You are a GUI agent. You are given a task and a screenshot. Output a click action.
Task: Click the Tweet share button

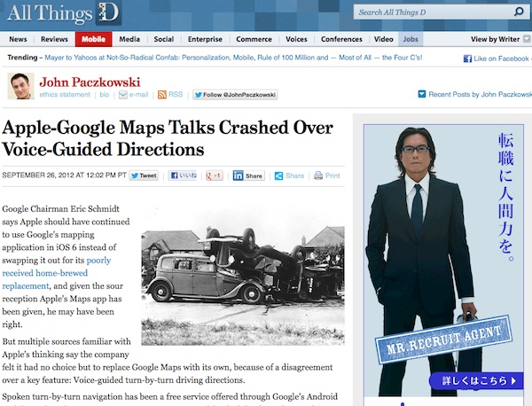(x=144, y=176)
